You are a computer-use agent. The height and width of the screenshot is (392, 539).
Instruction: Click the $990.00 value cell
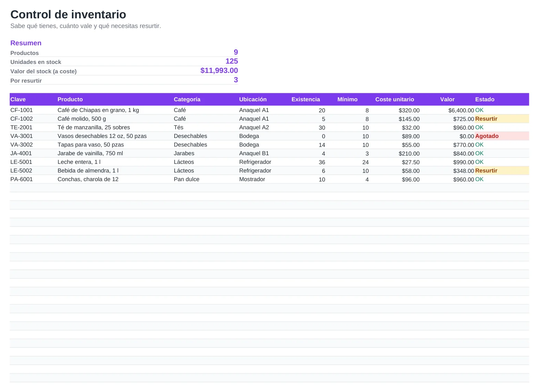(x=464, y=162)
